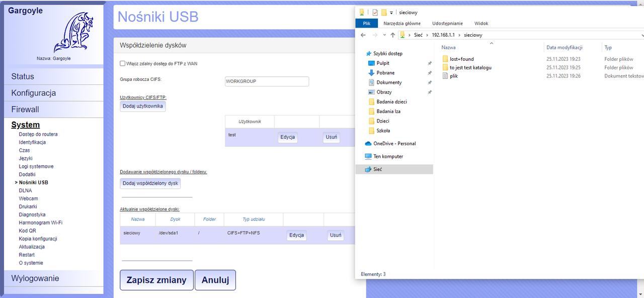Viewport: 644px width, 298px height.
Task: Click the Dokumenty icon in the navigation pane
Action: pyautogui.click(x=371, y=82)
